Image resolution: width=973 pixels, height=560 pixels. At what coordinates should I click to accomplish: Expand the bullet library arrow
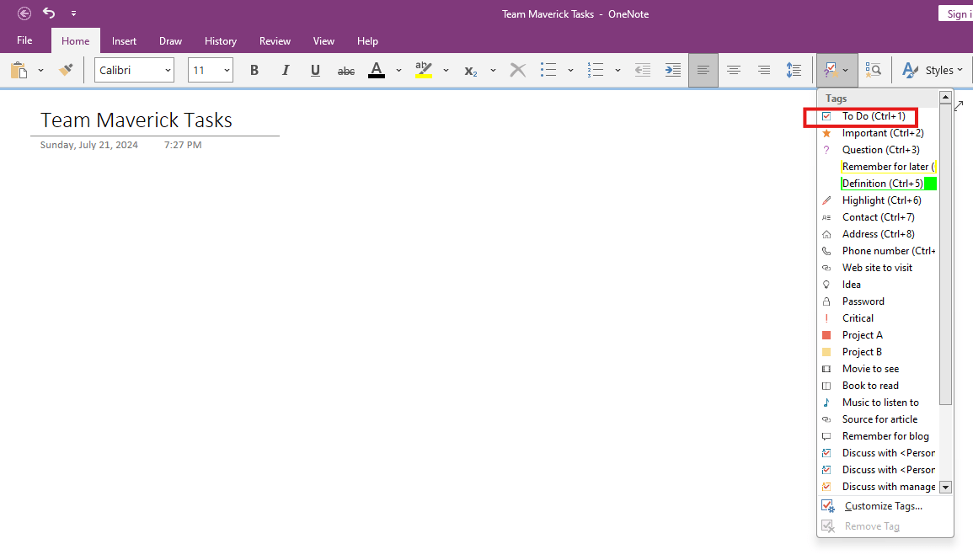570,70
